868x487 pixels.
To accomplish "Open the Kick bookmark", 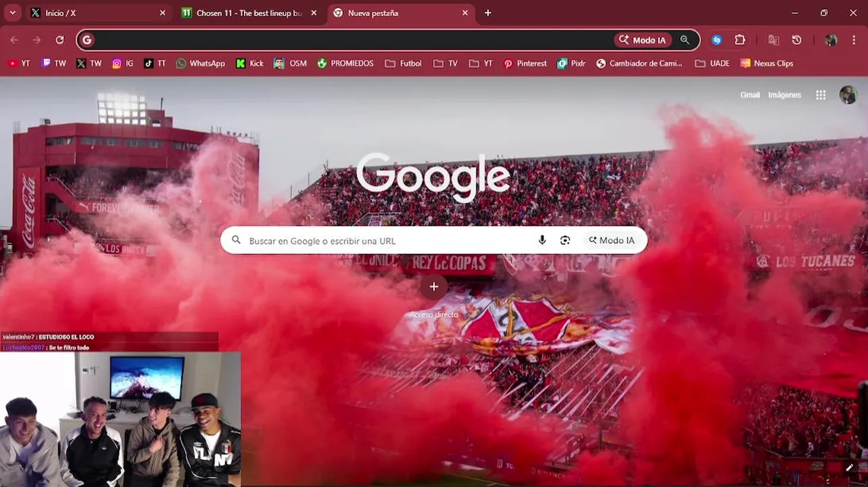I will (x=249, y=64).
